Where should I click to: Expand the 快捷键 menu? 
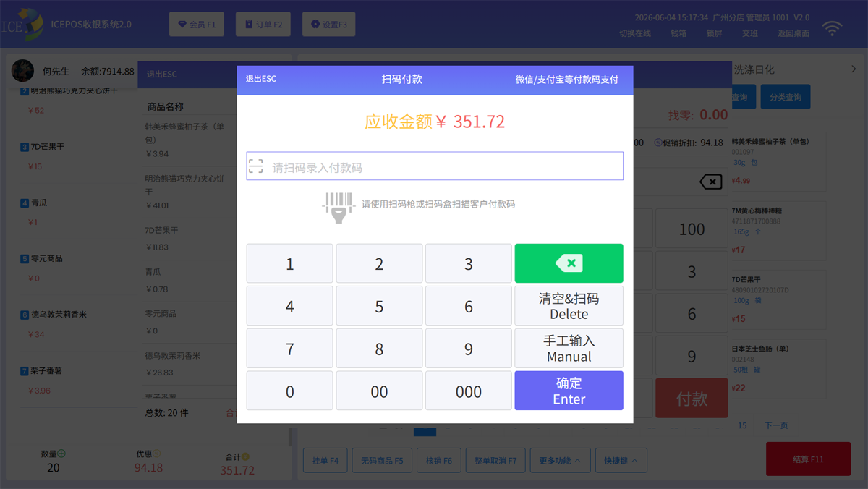click(x=621, y=460)
